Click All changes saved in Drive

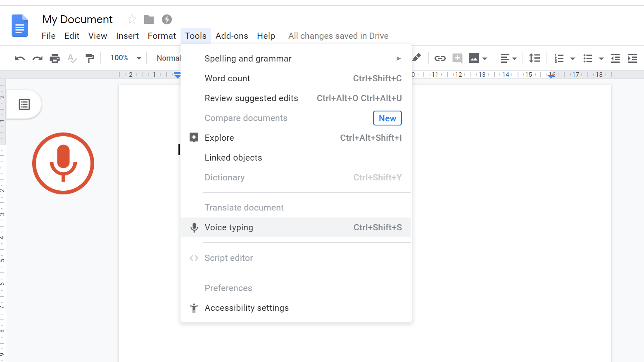tap(338, 36)
